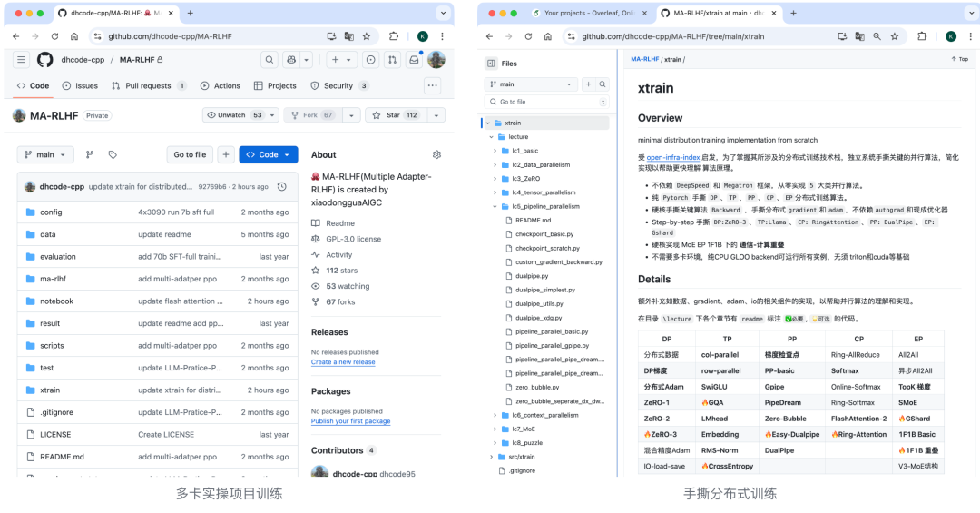Click translate icon in left browser address bar
Image resolution: width=980 pixels, height=513 pixels.
tap(348, 36)
